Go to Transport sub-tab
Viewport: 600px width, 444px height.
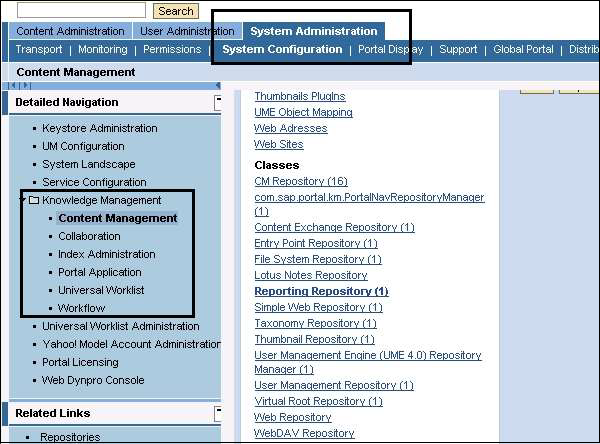coord(39,49)
